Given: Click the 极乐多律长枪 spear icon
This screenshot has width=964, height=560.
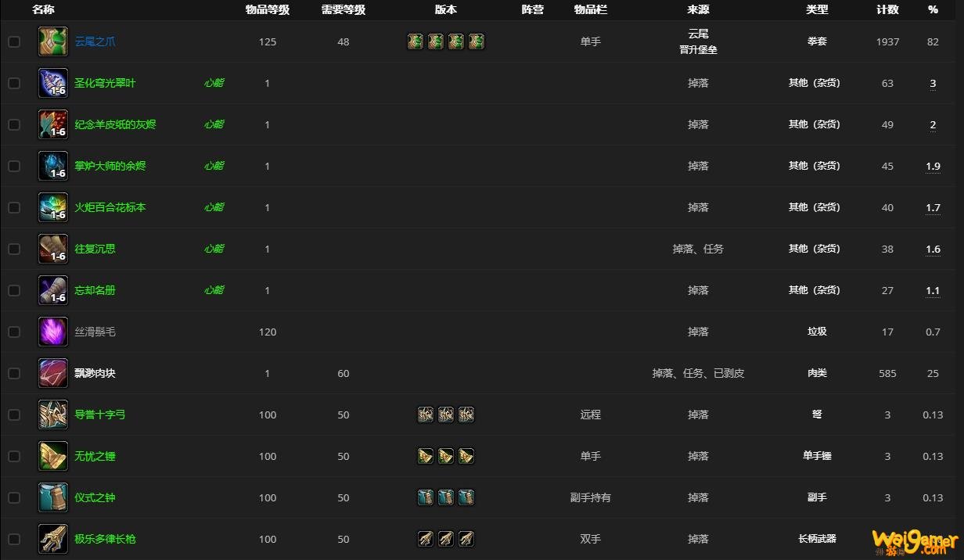Looking at the screenshot, I should (x=53, y=539).
